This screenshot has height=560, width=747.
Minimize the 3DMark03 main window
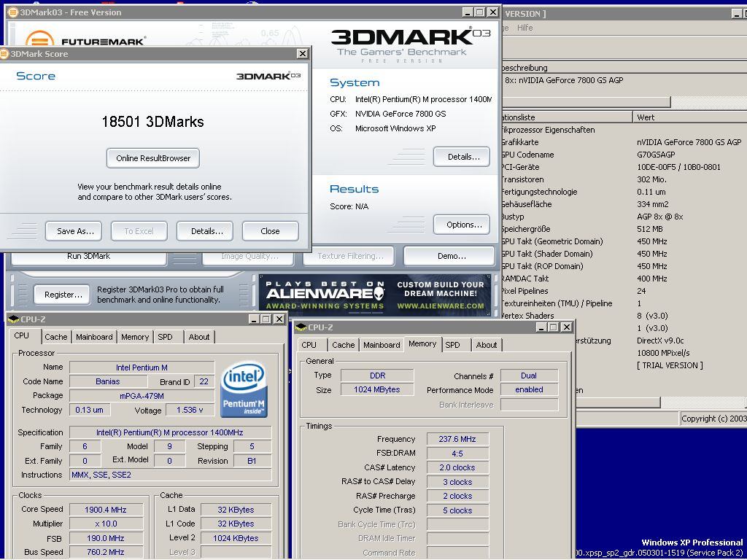point(467,12)
